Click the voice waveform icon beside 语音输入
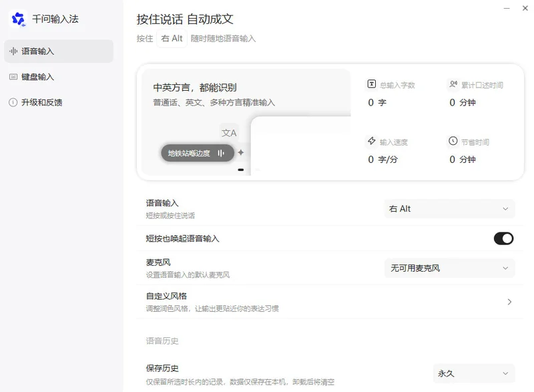Image resolution: width=534 pixels, height=392 pixels. click(x=13, y=51)
